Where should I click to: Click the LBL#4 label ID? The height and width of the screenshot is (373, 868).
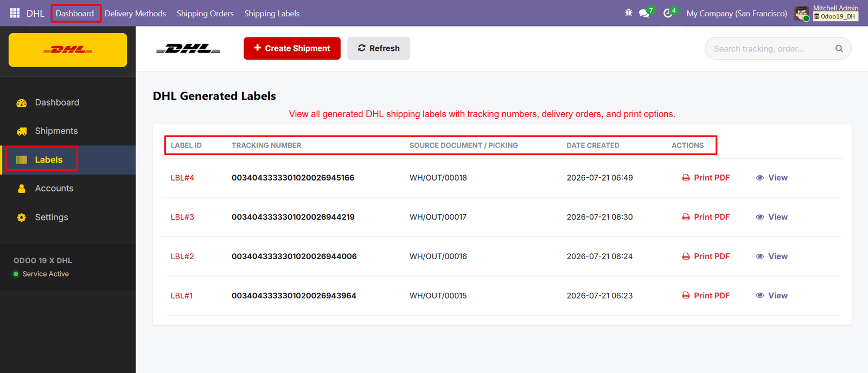point(182,178)
